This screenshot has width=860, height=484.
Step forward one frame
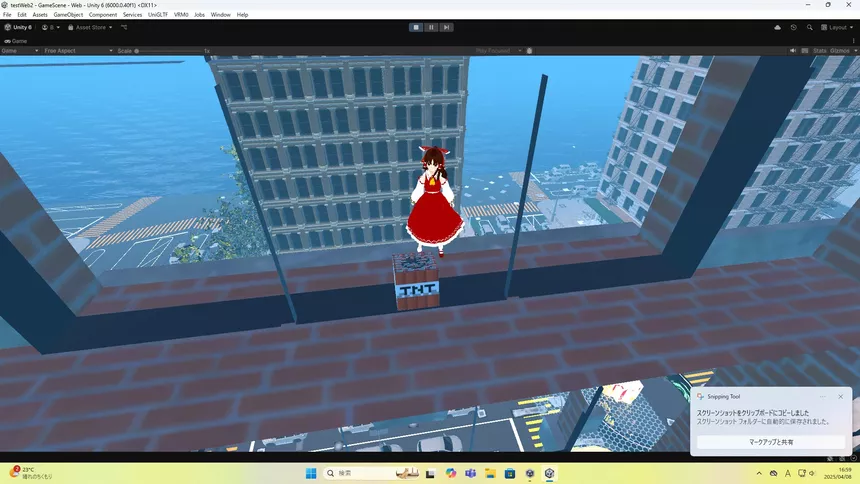(x=446, y=27)
